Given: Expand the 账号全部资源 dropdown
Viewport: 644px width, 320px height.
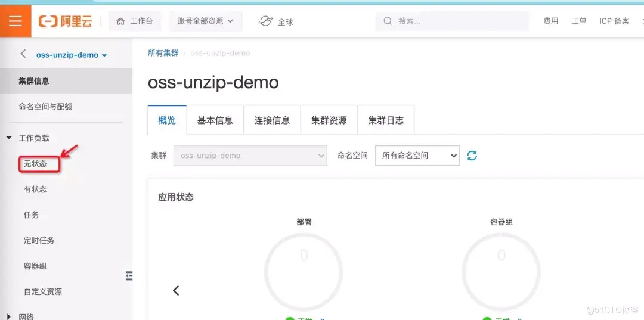Looking at the screenshot, I should pyautogui.click(x=205, y=21).
